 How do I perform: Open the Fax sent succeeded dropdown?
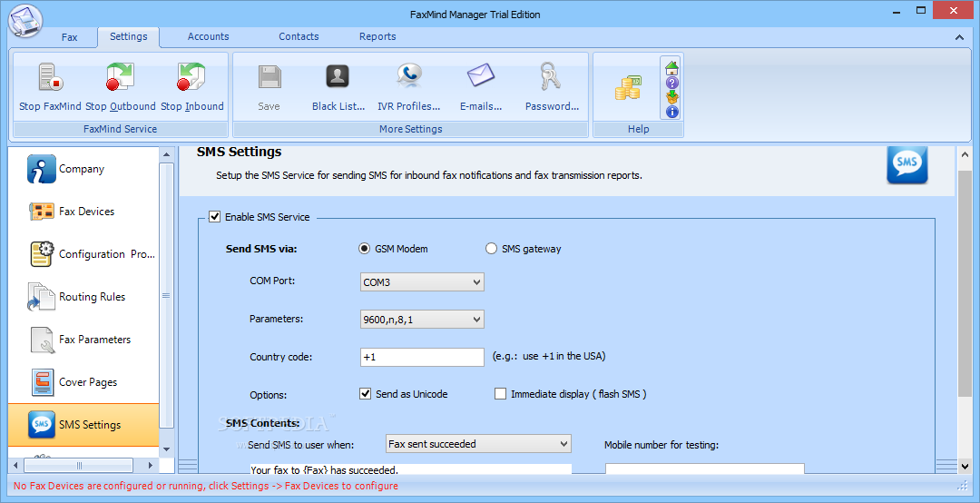(478, 444)
